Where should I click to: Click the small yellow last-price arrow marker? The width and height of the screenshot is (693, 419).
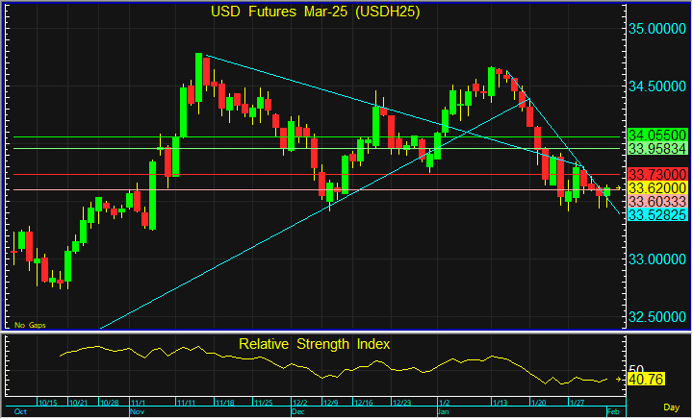619,187
